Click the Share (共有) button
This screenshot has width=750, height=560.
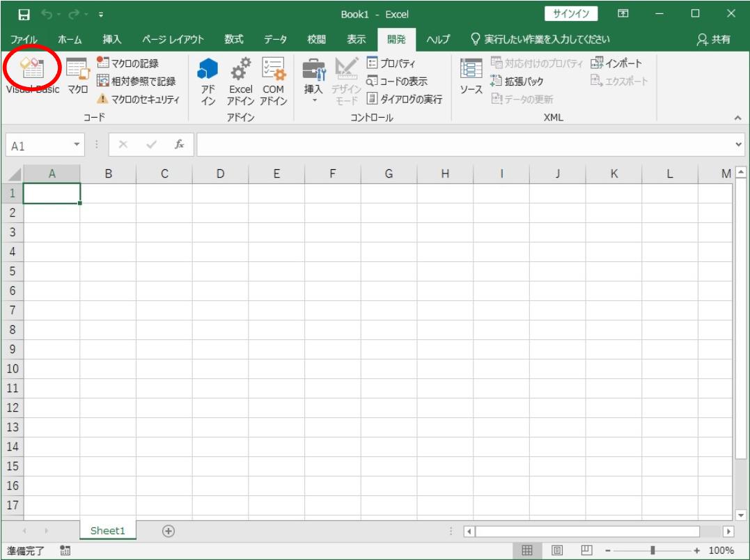(714, 40)
